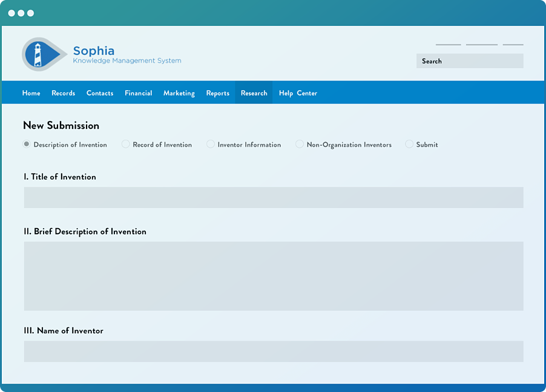This screenshot has height=392, width=546.
Task: Click the Brief Description of Invention field
Action: pyautogui.click(x=273, y=276)
